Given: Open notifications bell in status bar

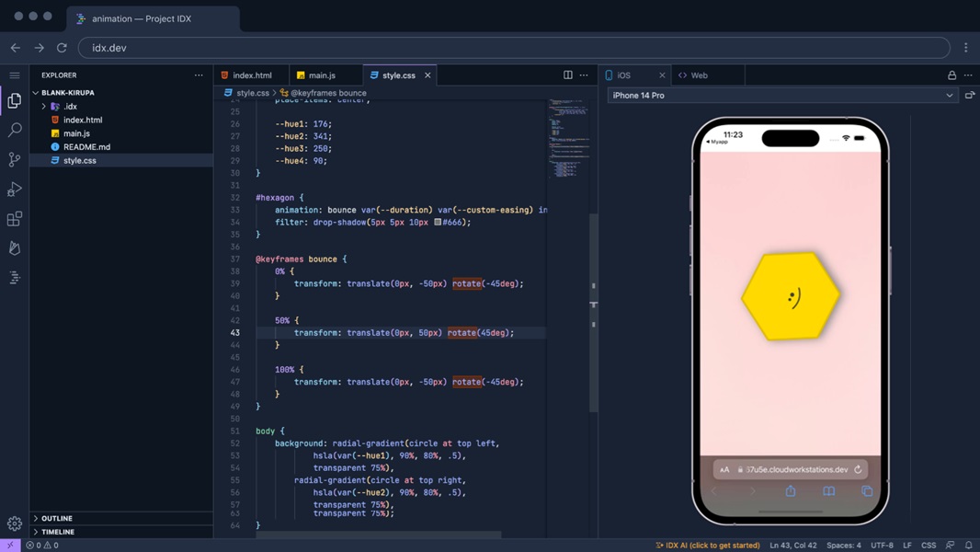Looking at the screenshot, I should click(x=968, y=545).
